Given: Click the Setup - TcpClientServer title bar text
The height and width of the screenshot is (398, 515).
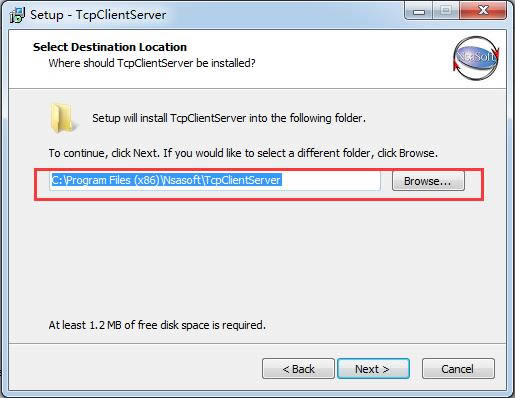Looking at the screenshot, I should 98,15.
